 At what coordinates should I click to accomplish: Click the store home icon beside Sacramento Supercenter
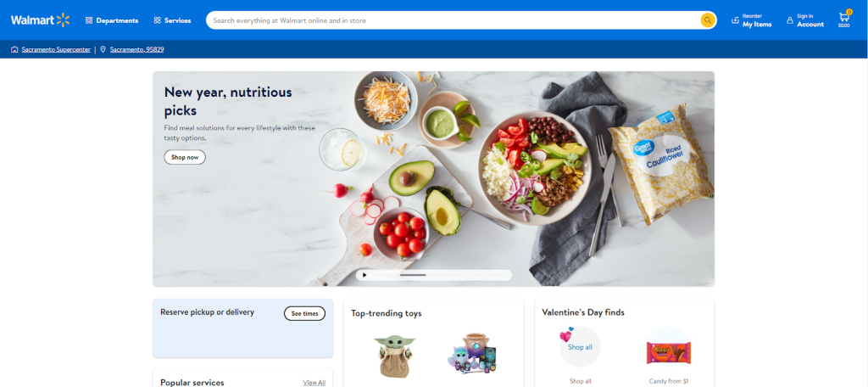click(14, 49)
